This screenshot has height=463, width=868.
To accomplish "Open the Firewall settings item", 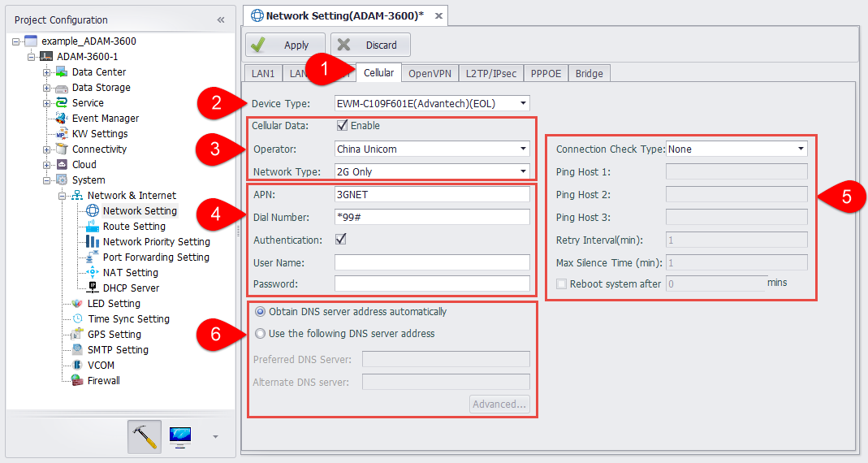I will click(x=103, y=380).
